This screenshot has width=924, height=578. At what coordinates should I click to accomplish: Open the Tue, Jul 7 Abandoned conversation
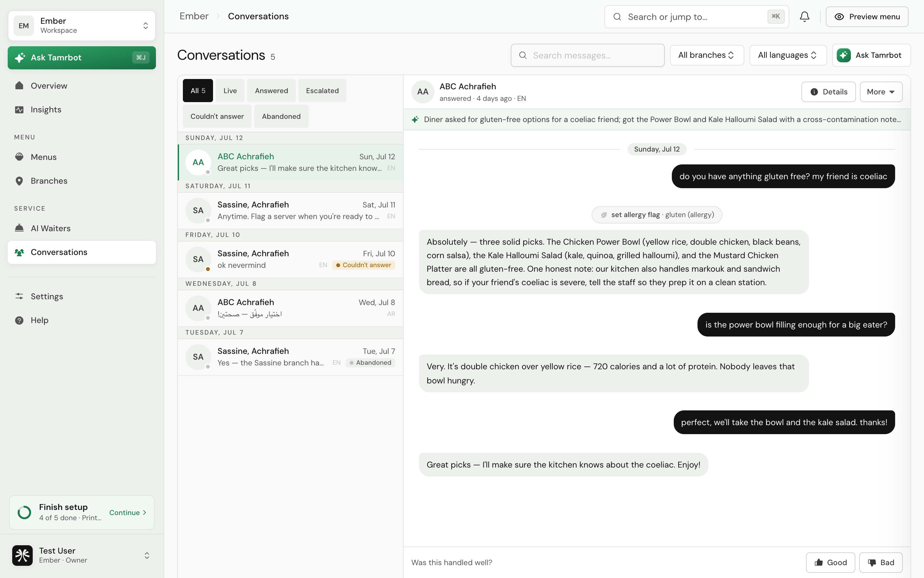290,357
